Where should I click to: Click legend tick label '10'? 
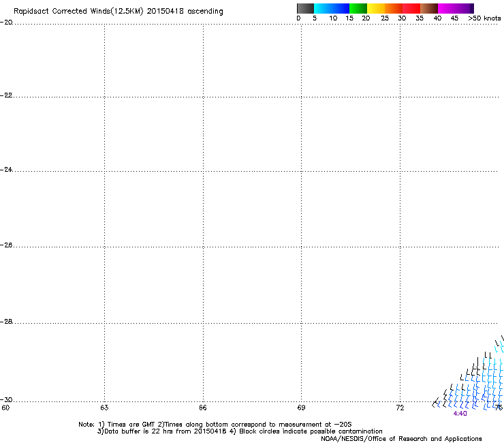(333, 18)
